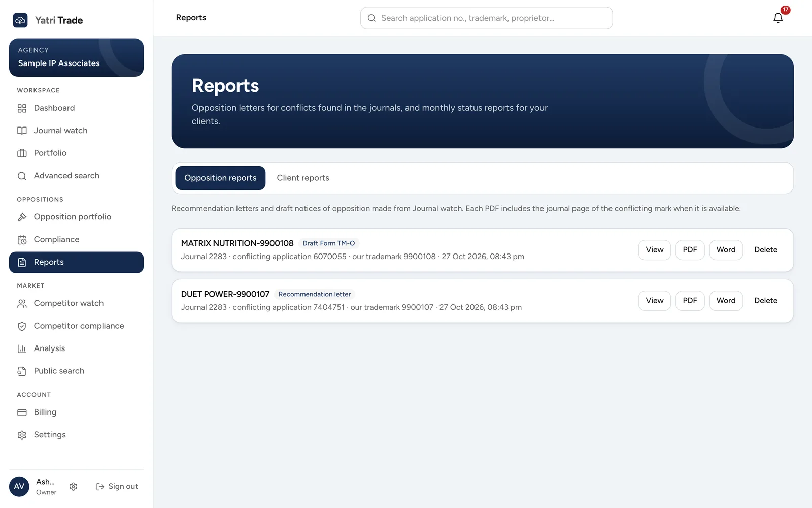Go to Compliance page
The height and width of the screenshot is (508, 812).
point(76,240)
